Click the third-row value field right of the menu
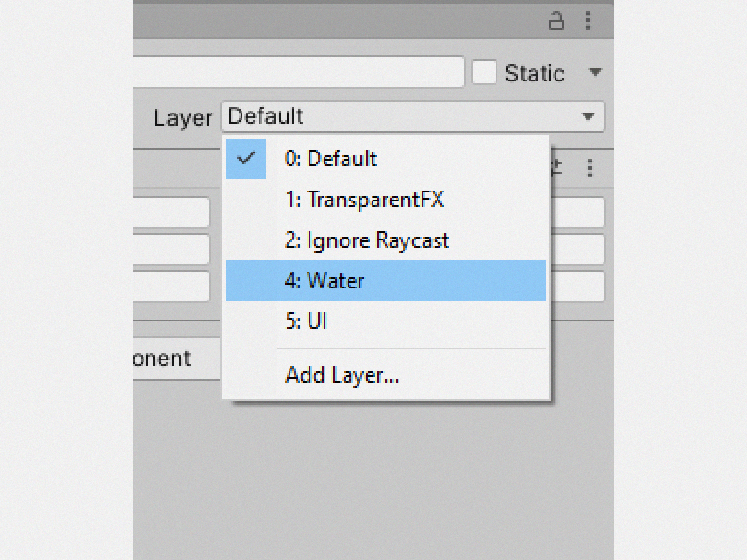This screenshot has width=747, height=560. click(578, 286)
